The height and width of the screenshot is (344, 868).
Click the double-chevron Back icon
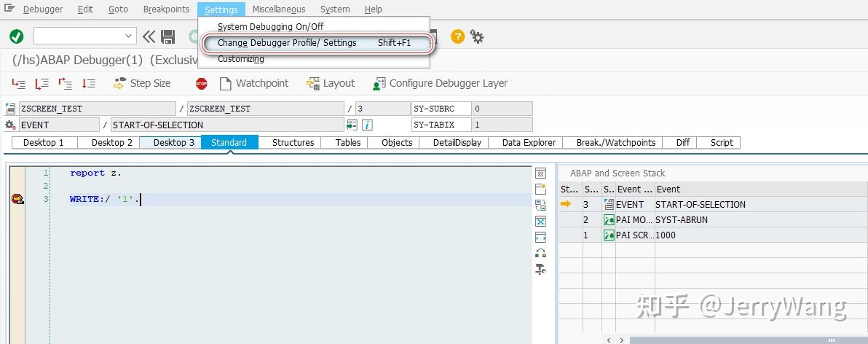149,37
